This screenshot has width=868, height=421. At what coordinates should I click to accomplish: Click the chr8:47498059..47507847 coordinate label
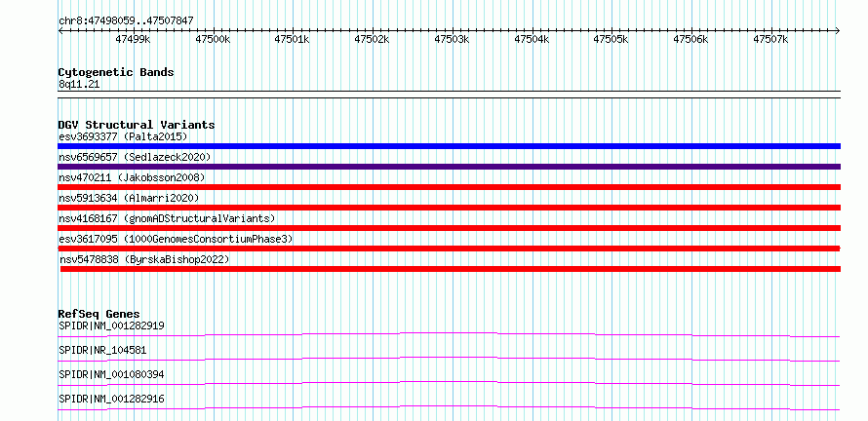[x=126, y=20]
